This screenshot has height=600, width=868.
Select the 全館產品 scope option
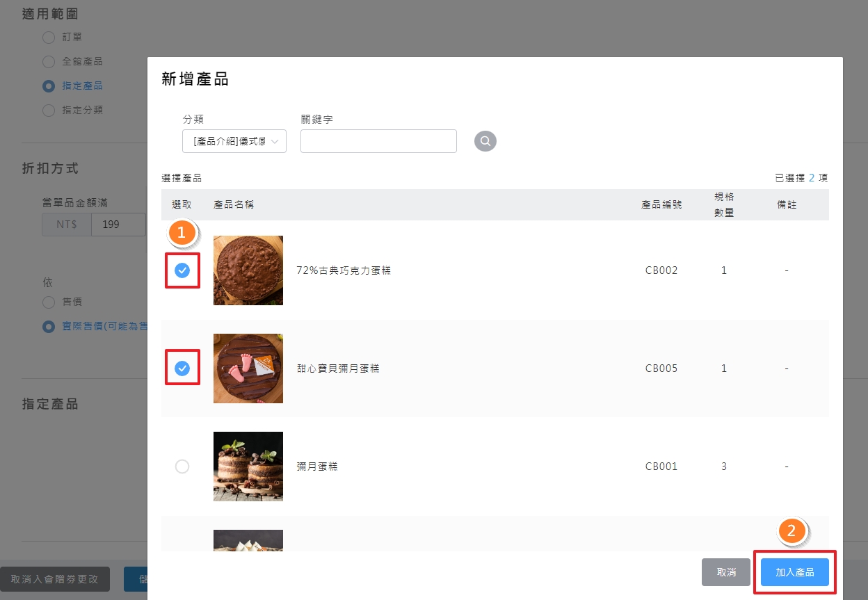click(48, 61)
